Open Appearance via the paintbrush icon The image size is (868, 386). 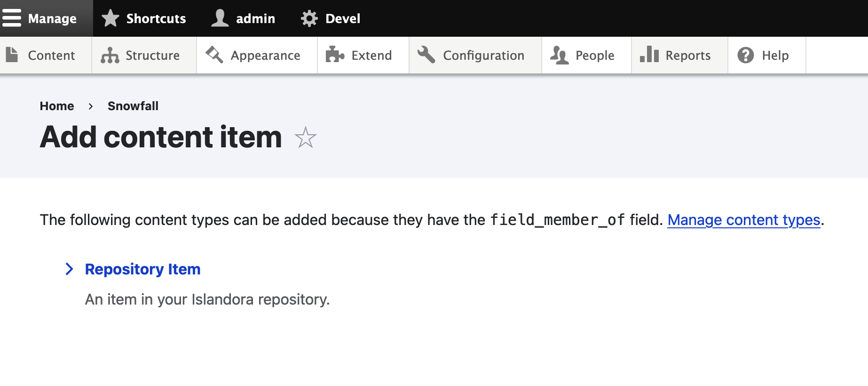coord(214,55)
